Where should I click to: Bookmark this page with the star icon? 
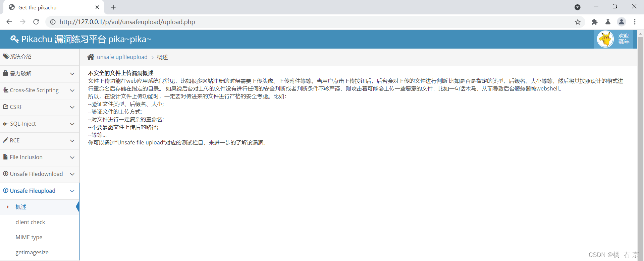click(x=578, y=22)
